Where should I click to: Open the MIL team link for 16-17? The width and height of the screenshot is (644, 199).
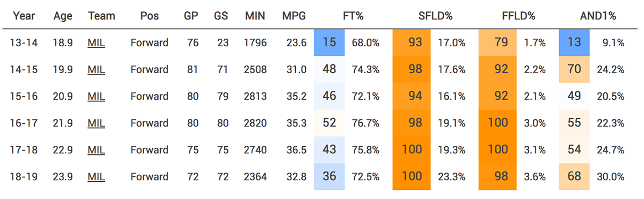[x=97, y=123]
